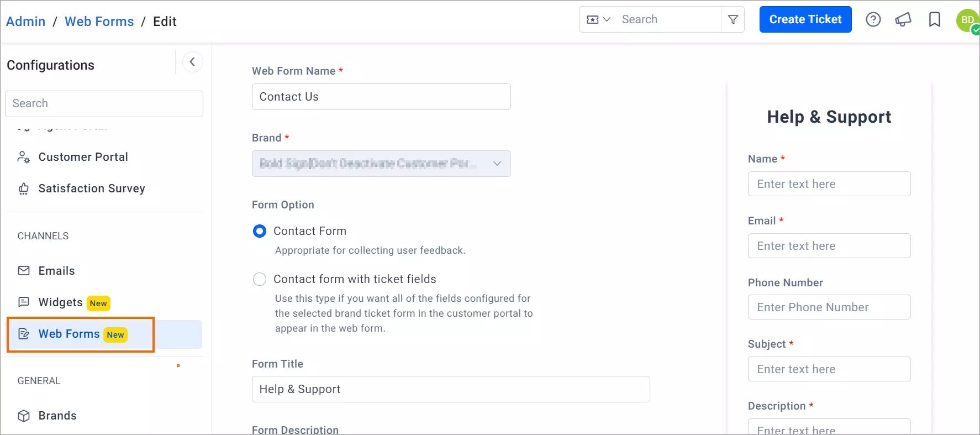Click the announcements megaphone icon
This screenshot has width=980, height=435.
[903, 20]
